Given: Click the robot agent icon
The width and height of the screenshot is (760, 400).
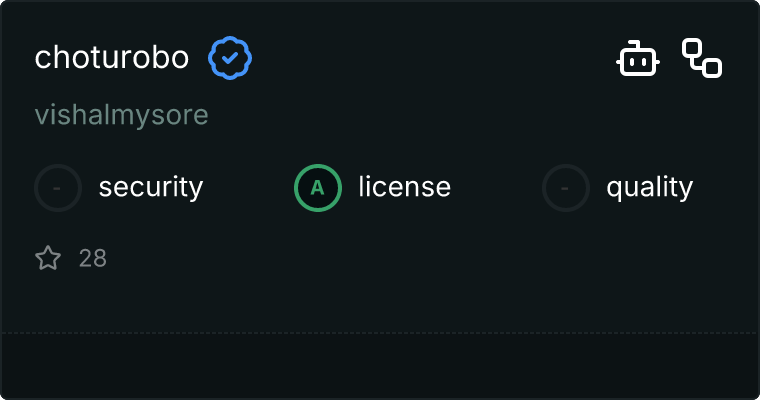Looking at the screenshot, I should click(637, 58).
